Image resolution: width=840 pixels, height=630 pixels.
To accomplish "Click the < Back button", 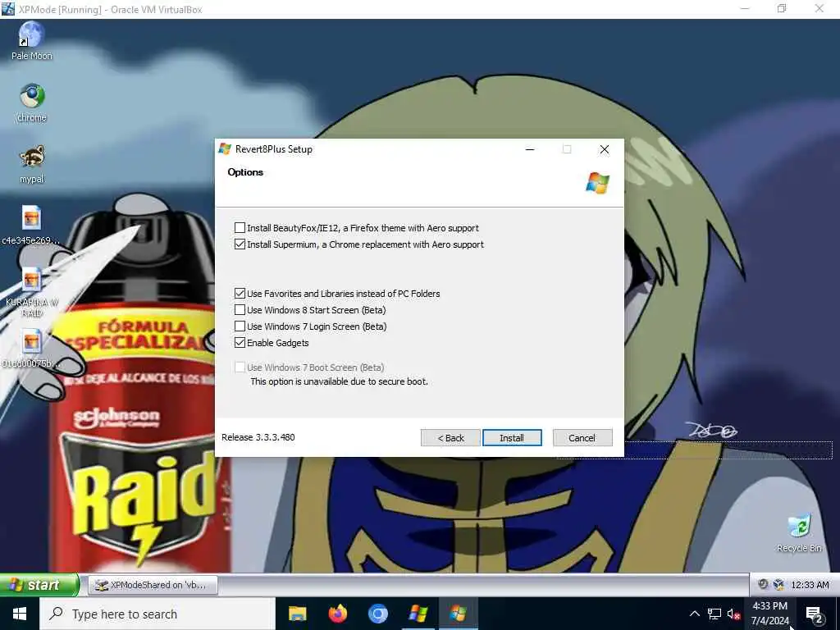I will pos(450,438).
